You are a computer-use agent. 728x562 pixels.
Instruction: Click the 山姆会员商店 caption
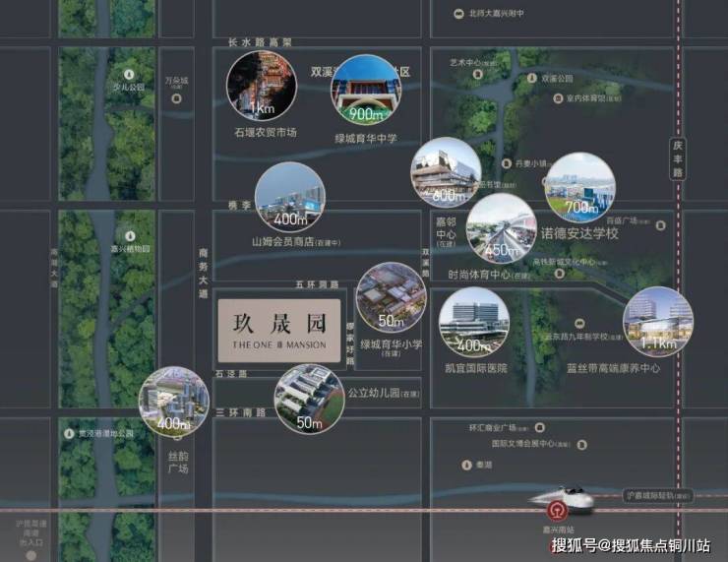[x=296, y=242]
